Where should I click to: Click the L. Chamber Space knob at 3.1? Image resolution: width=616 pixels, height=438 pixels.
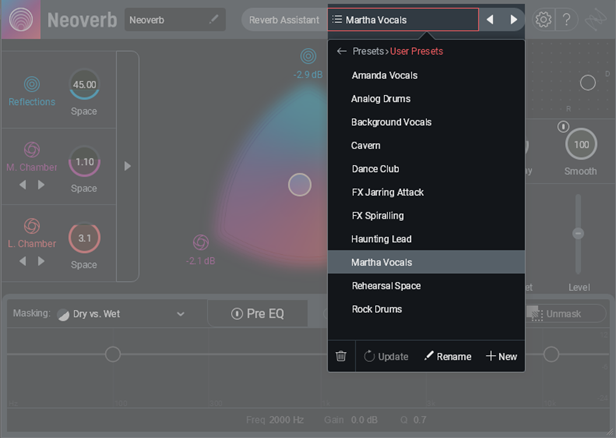click(84, 238)
